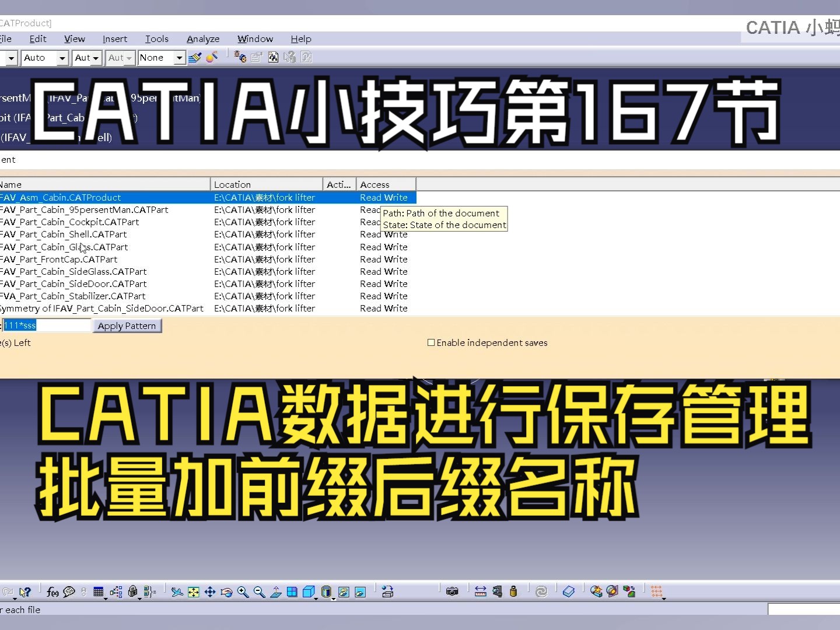Image resolution: width=840 pixels, height=630 pixels.
Task: Open the Window menu
Action: 255,39
